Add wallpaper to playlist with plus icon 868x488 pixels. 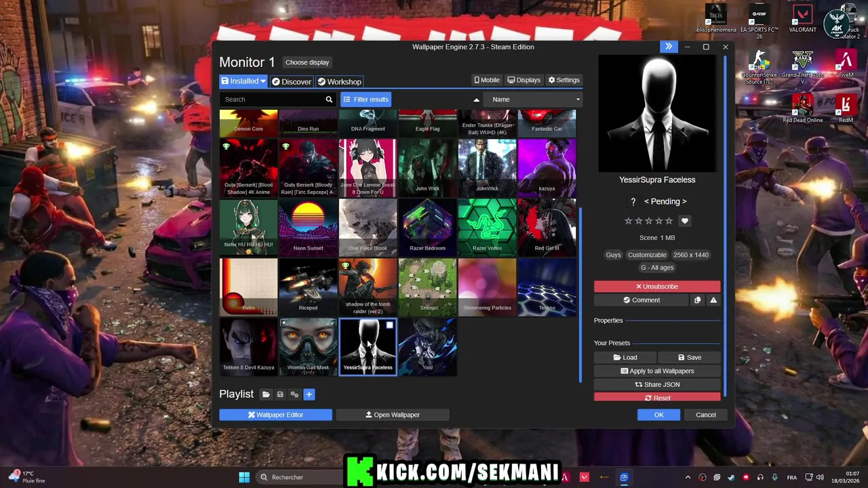point(309,394)
